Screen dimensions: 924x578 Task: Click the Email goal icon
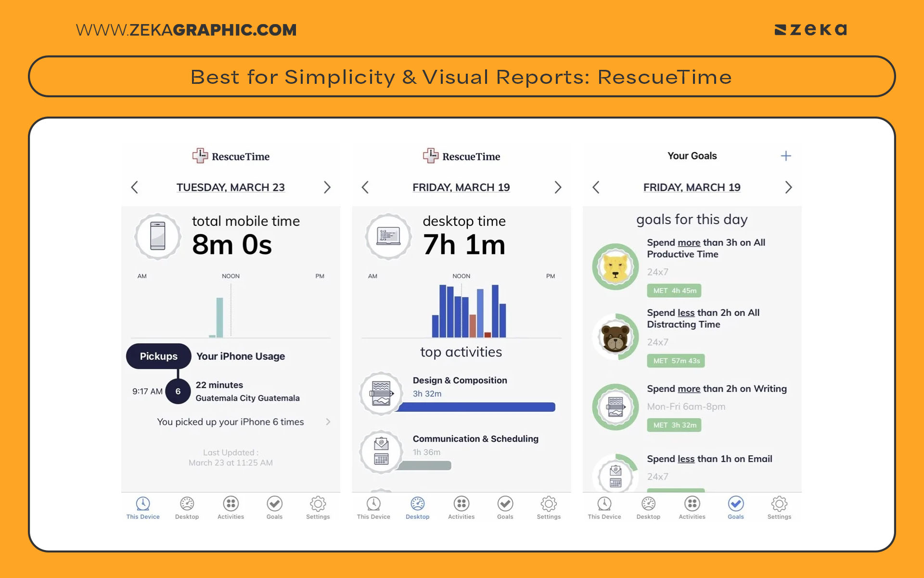pyautogui.click(x=615, y=476)
